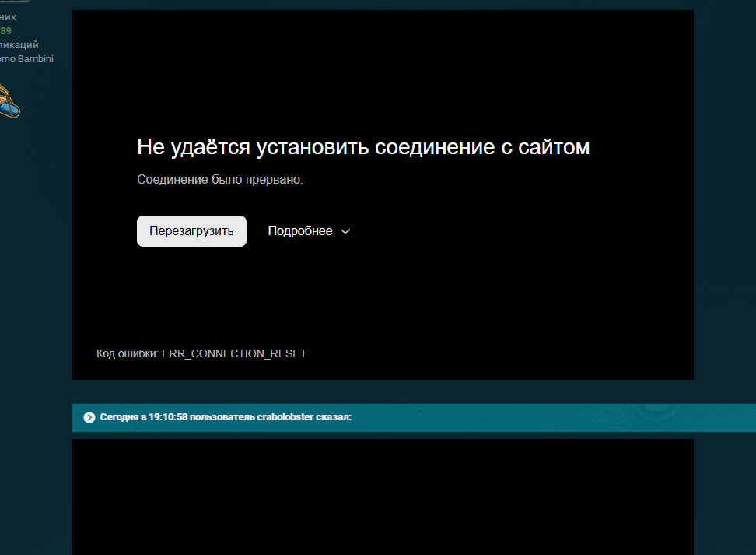Viewport: 756px width, 555px height.
Task: Click the Код ошибки label
Action: (x=127, y=353)
